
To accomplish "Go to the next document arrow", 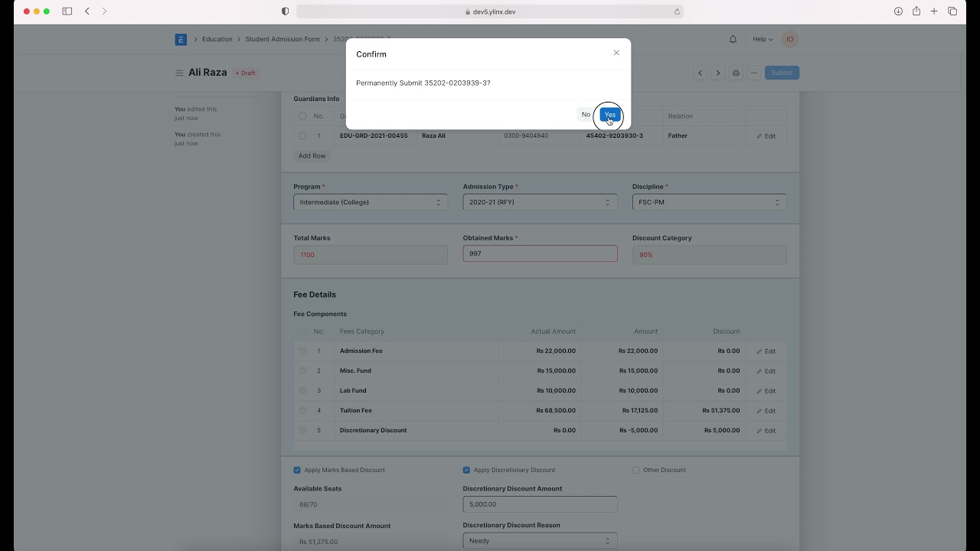I will tap(717, 73).
